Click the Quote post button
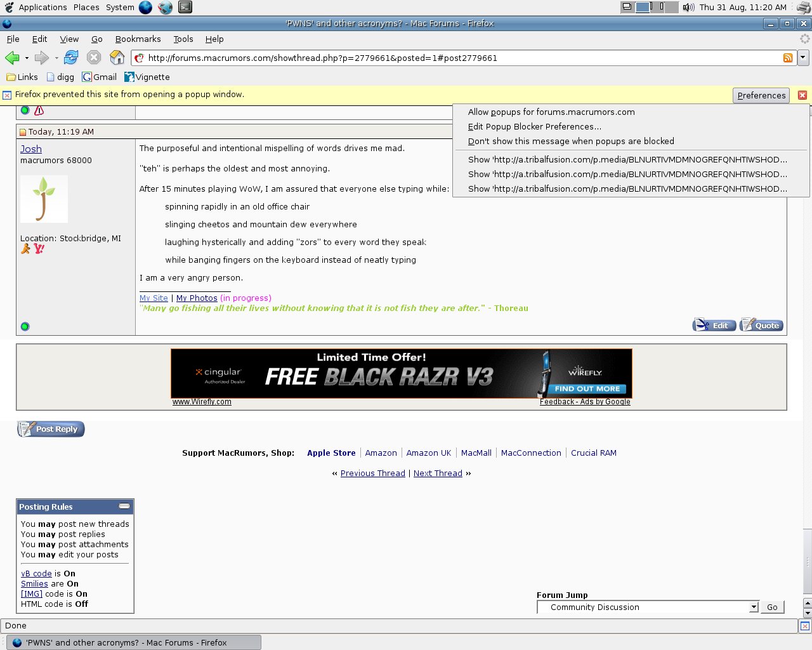The height and width of the screenshot is (650, 812). pos(761,325)
